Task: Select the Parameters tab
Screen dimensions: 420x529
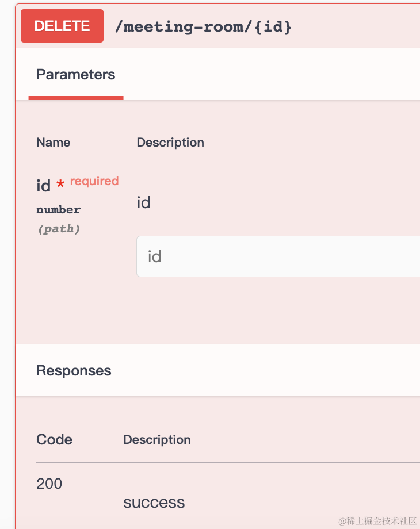Action: (x=76, y=75)
